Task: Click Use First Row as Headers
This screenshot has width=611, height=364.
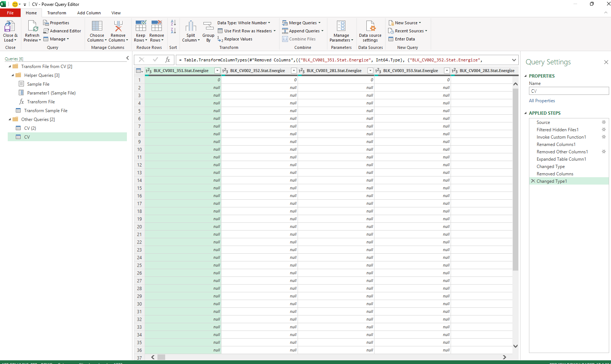Action: [x=246, y=31]
